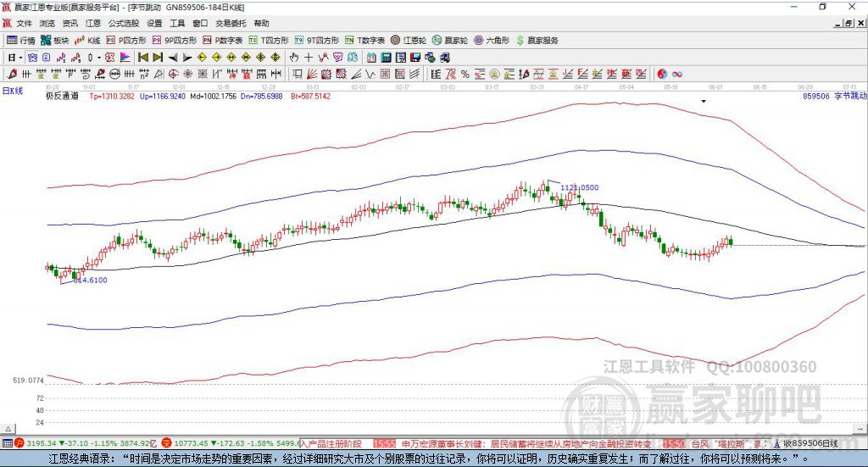Click the Md=1002.1756 indicator value
868x467 pixels.
[x=213, y=97]
